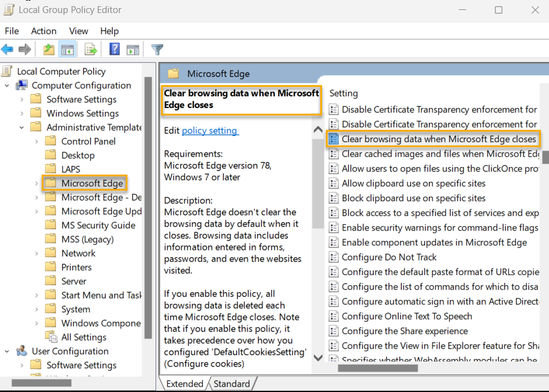Click the tree pane vertical scrollbar thumb
Viewport: 549px width, 392px height.
tap(148, 207)
